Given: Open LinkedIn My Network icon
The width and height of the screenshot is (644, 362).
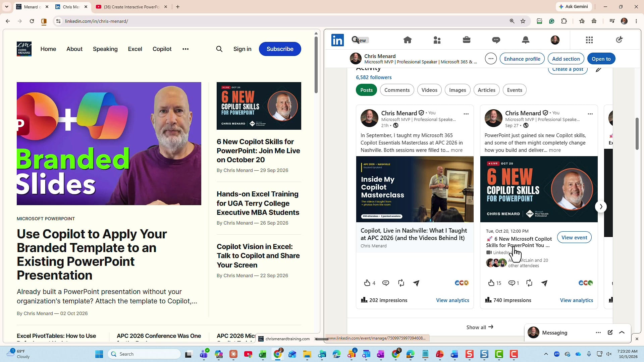Looking at the screenshot, I should pyautogui.click(x=437, y=40).
